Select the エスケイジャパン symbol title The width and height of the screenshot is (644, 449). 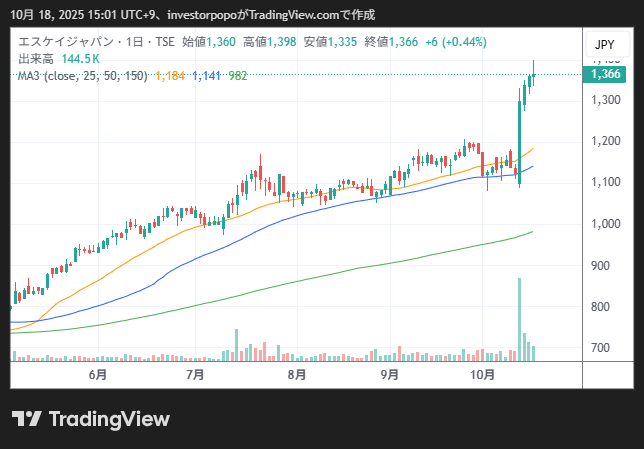coord(60,43)
